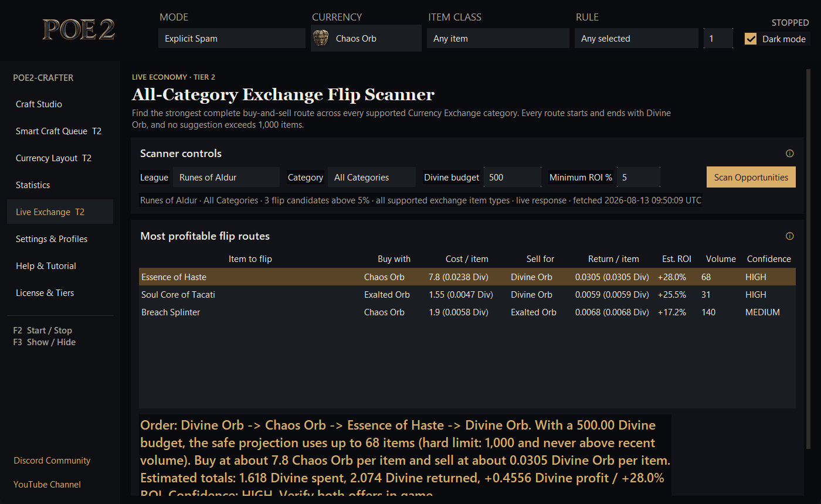The height and width of the screenshot is (504, 821).
Task: Open Craft Studio in the sidebar
Action: coord(60,104)
